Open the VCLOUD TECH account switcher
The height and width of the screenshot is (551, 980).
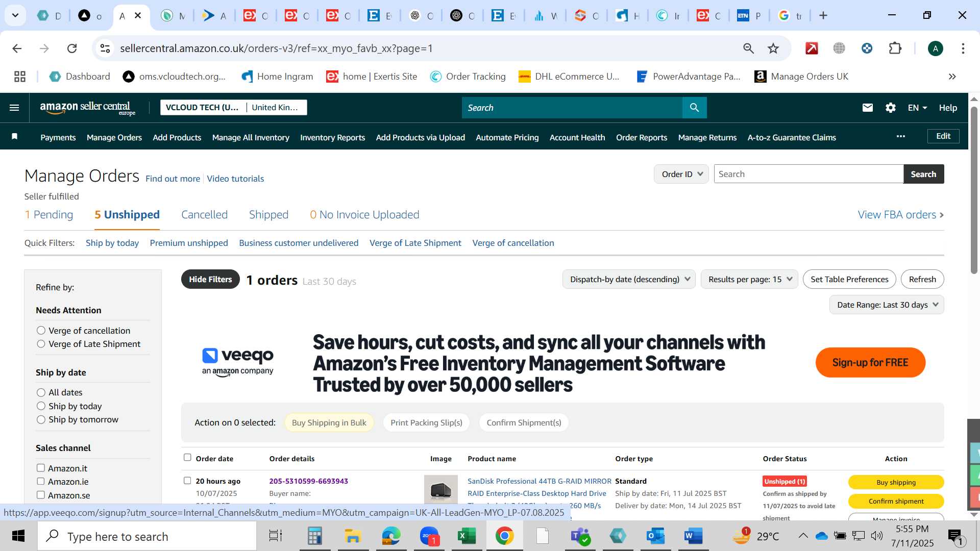(x=233, y=107)
